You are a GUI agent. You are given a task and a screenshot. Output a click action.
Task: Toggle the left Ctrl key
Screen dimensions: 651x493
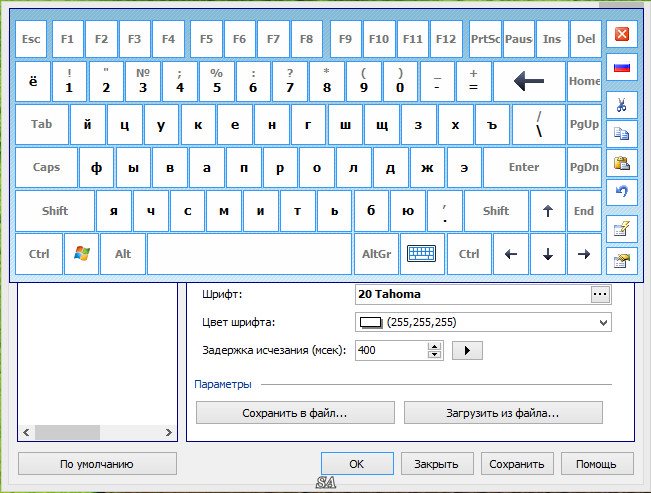39,254
